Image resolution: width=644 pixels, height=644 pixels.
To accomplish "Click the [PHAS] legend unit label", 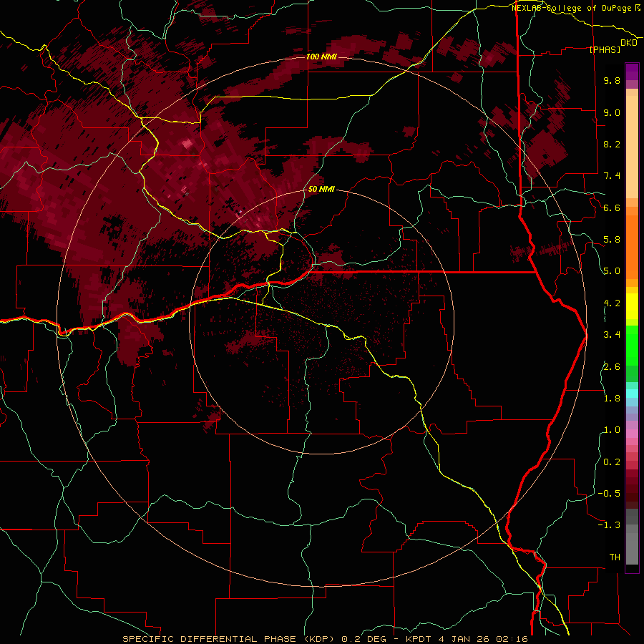I will coord(605,50).
